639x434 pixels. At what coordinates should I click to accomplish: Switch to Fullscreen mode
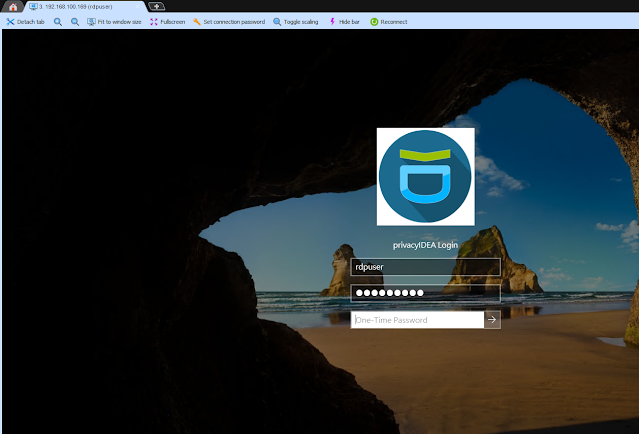(x=167, y=22)
